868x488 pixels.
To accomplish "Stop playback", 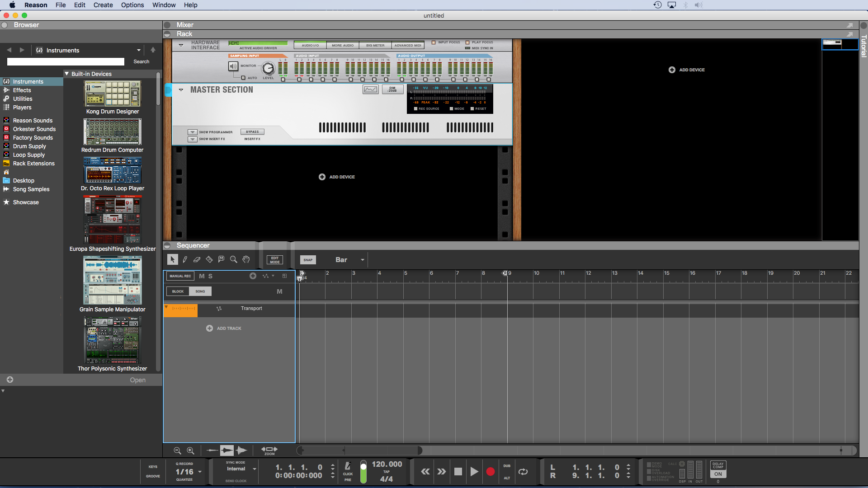I will 458,472.
